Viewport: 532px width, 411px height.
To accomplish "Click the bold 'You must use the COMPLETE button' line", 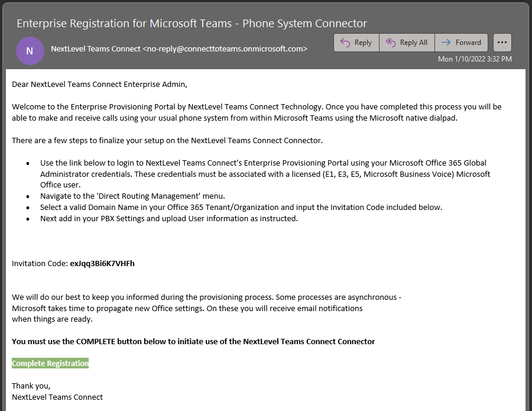I will [193, 341].
